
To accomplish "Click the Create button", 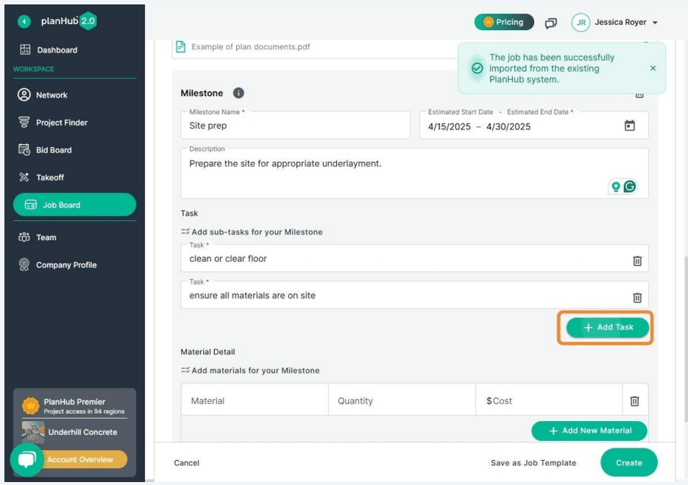I will click(x=629, y=462).
